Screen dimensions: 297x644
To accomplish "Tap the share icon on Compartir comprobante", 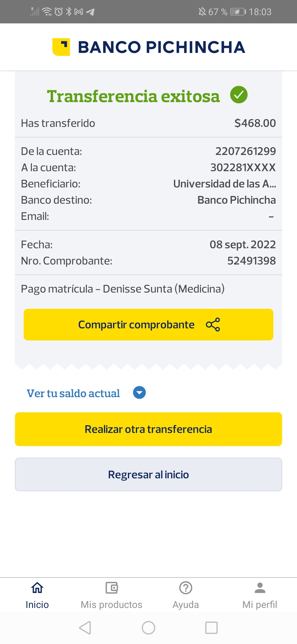I will (x=213, y=325).
